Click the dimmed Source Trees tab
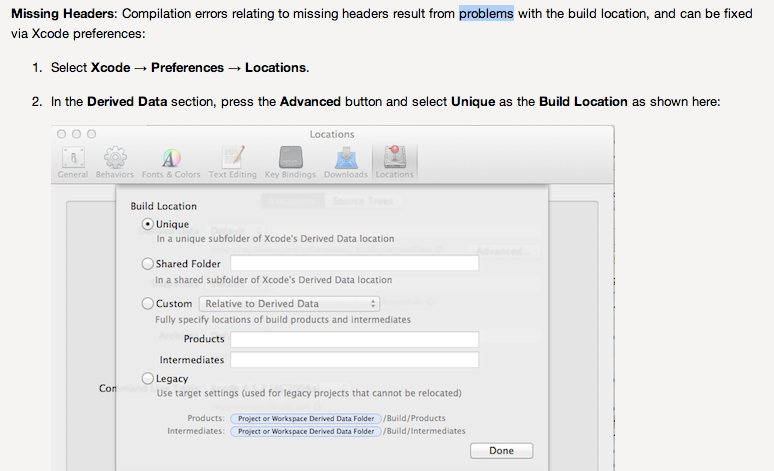Image resolution: width=774 pixels, height=471 pixels. pos(363,201)
